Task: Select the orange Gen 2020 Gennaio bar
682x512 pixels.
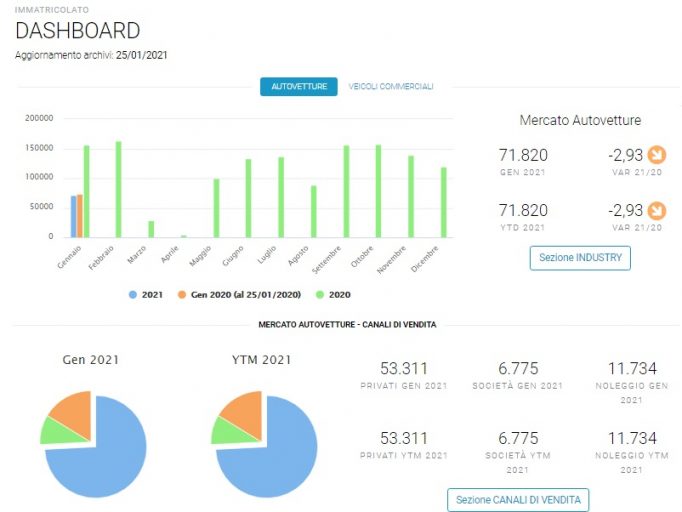Action: [x=80, y=216]
